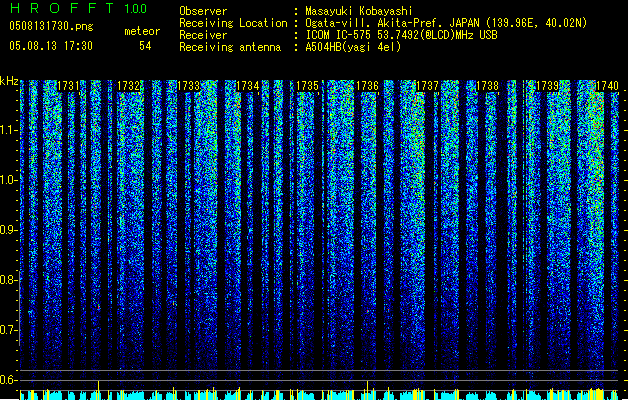Click the 1739 time marker label

pyautogui.click(x=548, y=86)
